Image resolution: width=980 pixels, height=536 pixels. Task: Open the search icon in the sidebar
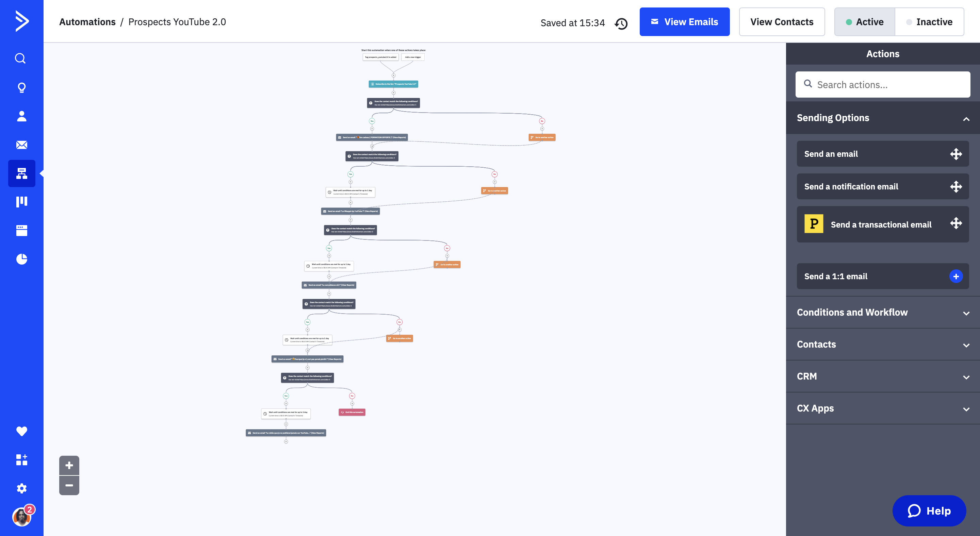coord(20,58)
